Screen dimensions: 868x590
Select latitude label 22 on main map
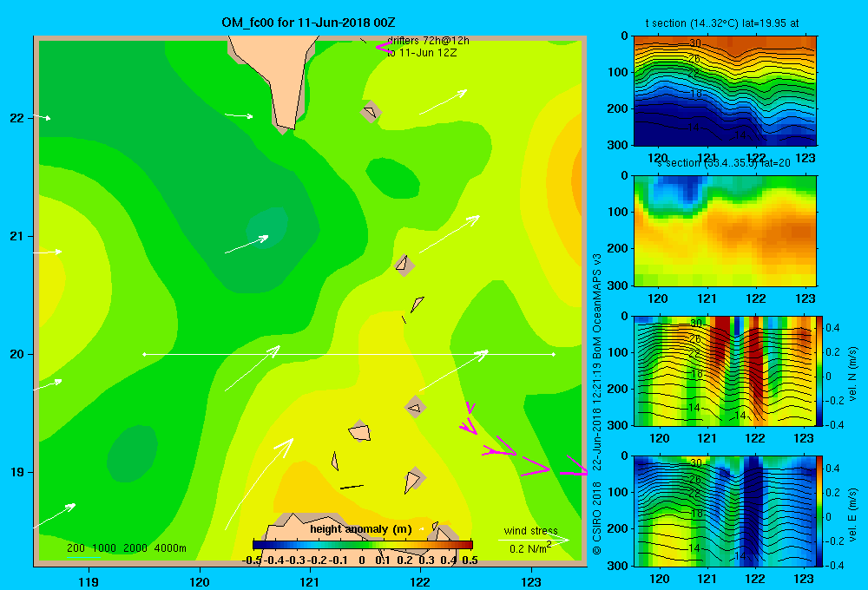coord(16,118)
